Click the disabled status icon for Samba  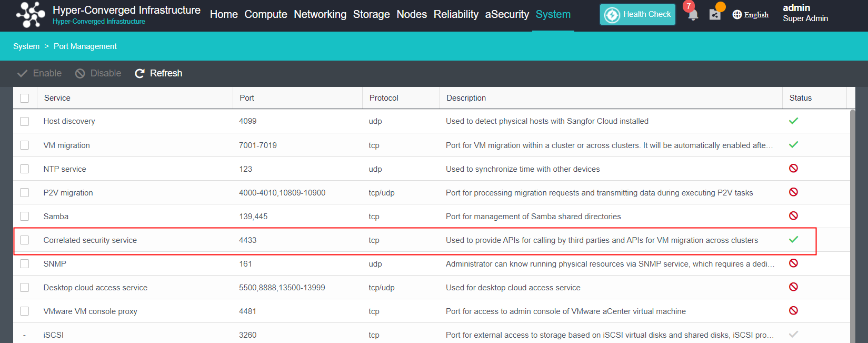tap(793, 216)
